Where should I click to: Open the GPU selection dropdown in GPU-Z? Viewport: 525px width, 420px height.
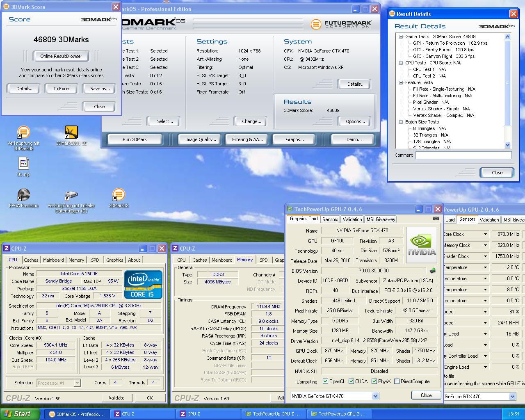tap(375, 396)
